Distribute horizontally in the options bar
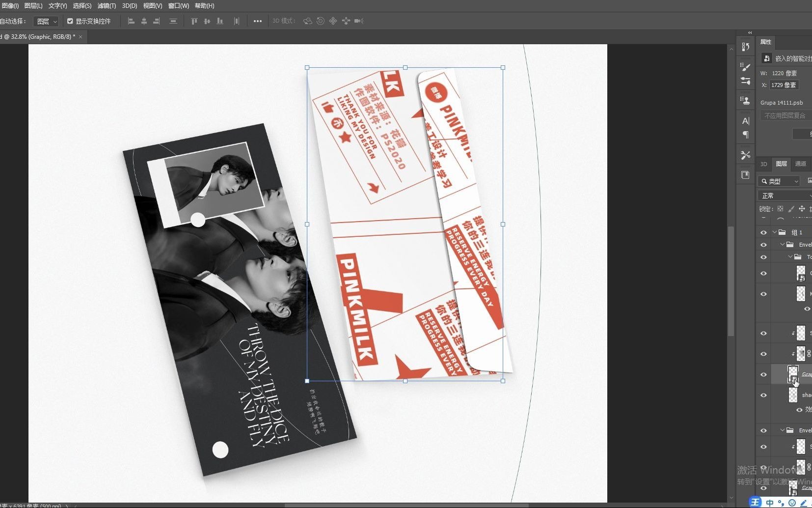 pyautogui.click(x=237, y=21)
